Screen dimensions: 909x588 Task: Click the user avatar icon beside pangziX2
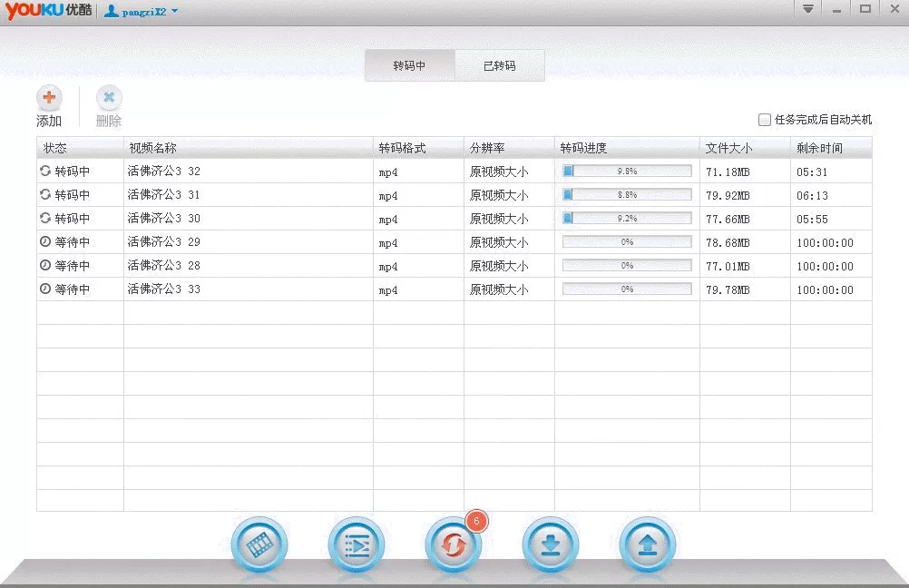(x=112, y=11)
